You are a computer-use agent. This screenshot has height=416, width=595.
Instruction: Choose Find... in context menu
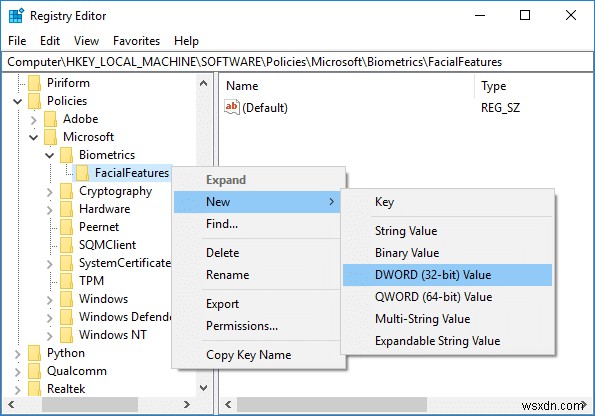coord(257,224)
